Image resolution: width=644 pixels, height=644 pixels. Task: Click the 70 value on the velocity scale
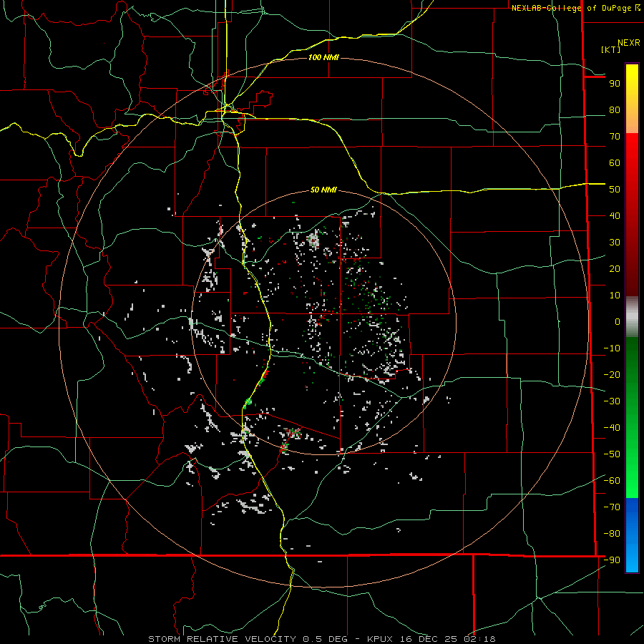click(615, 137)
